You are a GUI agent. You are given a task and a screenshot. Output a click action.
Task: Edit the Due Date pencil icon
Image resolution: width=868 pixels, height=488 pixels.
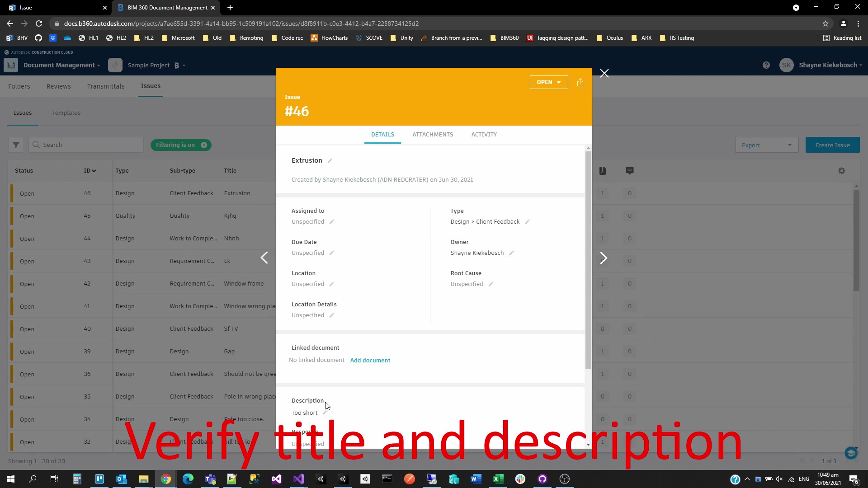[x=331, y=253]
